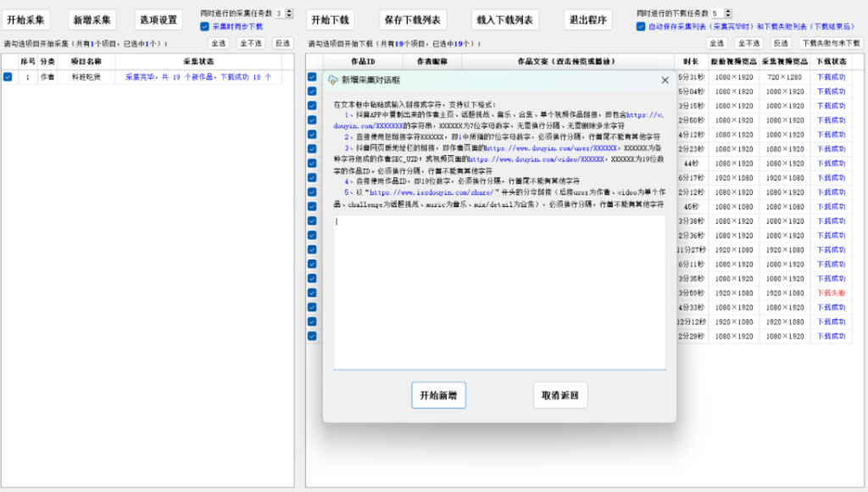
Task: Confirm with the 开始新增 dialog button
Action: [x=437, y=395]
